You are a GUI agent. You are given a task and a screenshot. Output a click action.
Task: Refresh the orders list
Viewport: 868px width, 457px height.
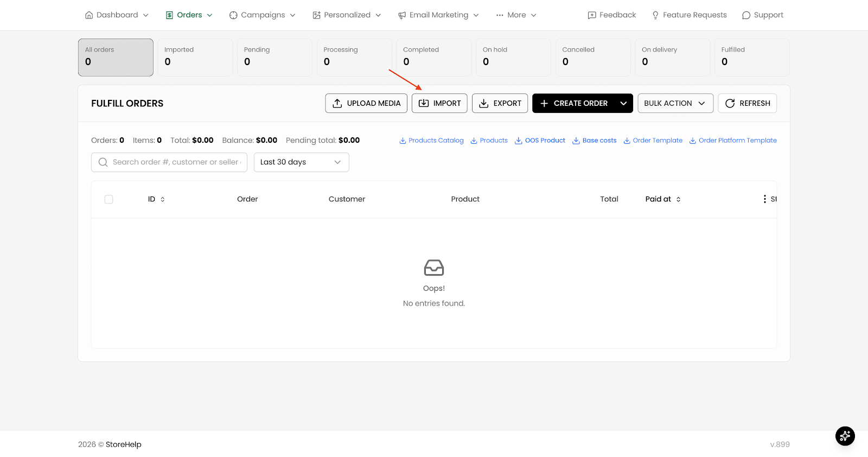[747, 103]
